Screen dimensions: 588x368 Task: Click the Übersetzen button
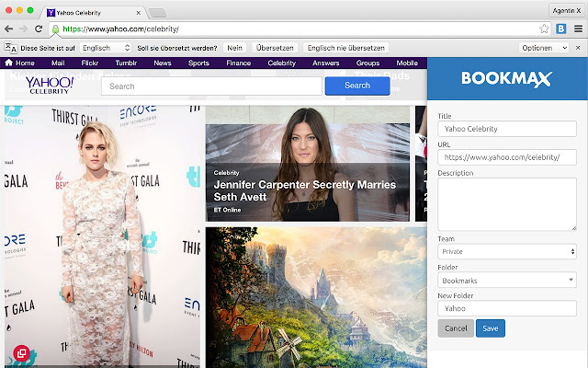click(275, 48)
